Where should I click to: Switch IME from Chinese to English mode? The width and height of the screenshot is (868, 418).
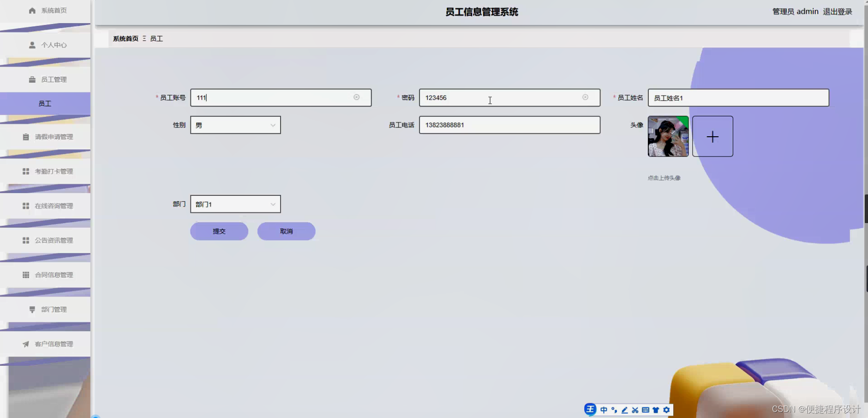coord(604,410)
